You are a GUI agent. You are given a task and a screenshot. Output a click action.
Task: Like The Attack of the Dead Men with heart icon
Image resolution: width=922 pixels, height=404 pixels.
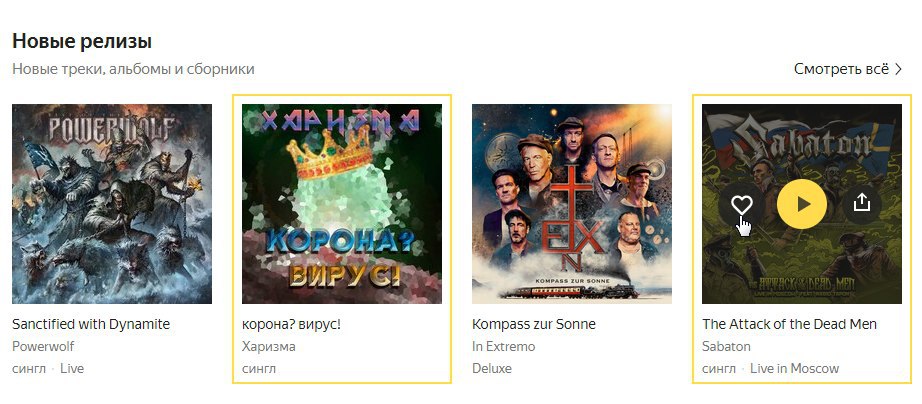742,204
